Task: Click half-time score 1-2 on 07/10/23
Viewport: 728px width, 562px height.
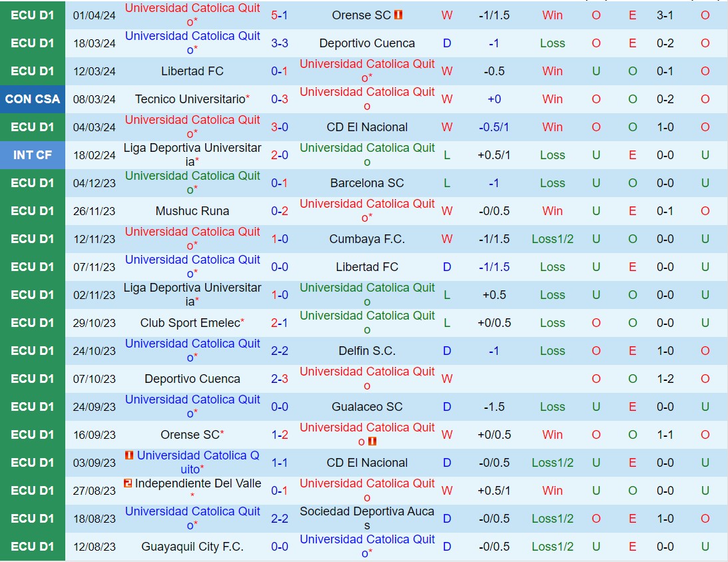Action: [665, 379]
